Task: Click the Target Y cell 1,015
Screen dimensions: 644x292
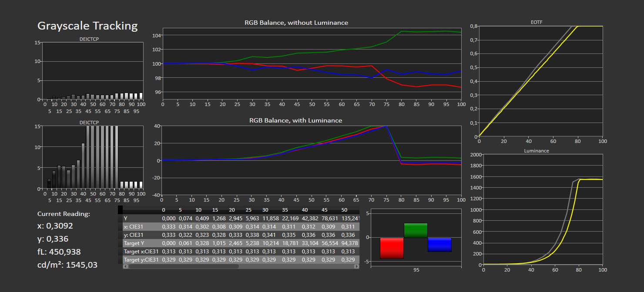Action: click(219, 243)
